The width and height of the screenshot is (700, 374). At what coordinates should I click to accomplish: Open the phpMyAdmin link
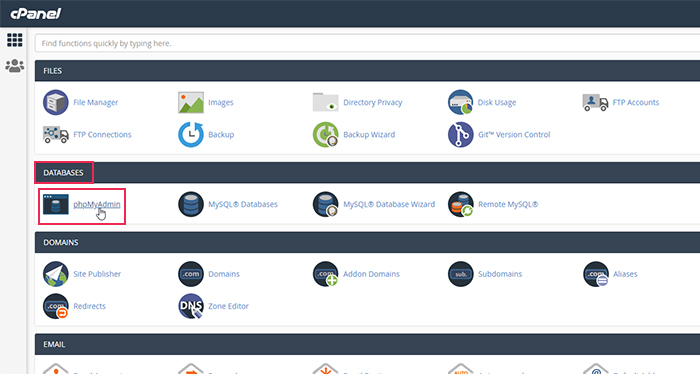click(x=97, y=204)
